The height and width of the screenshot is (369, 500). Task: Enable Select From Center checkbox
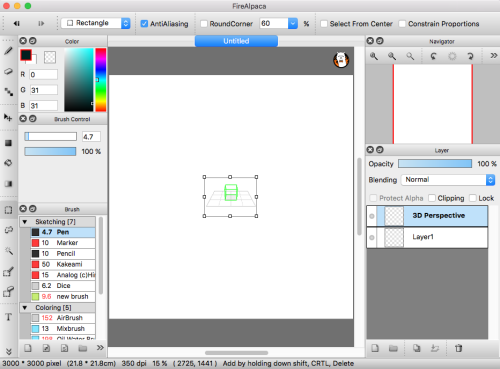coord(324,24)
